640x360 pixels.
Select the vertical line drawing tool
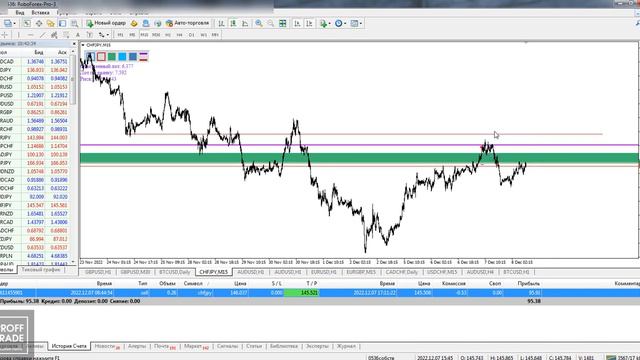coord(18,35)
